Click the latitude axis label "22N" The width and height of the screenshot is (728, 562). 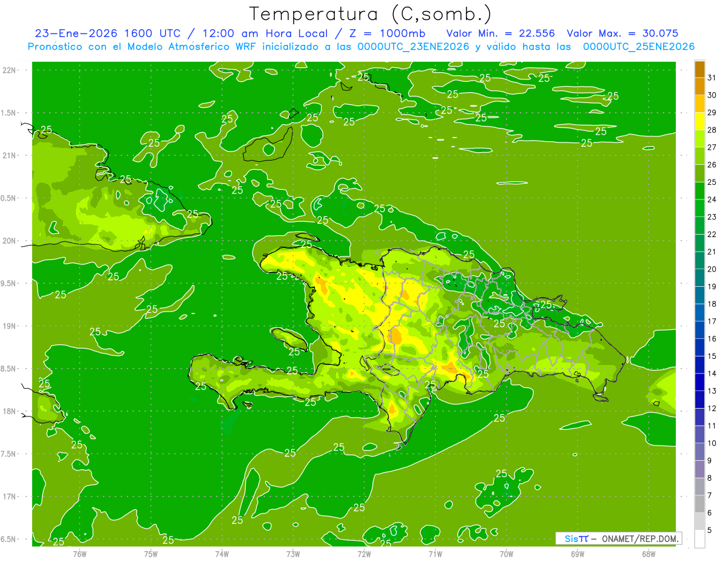8,70
